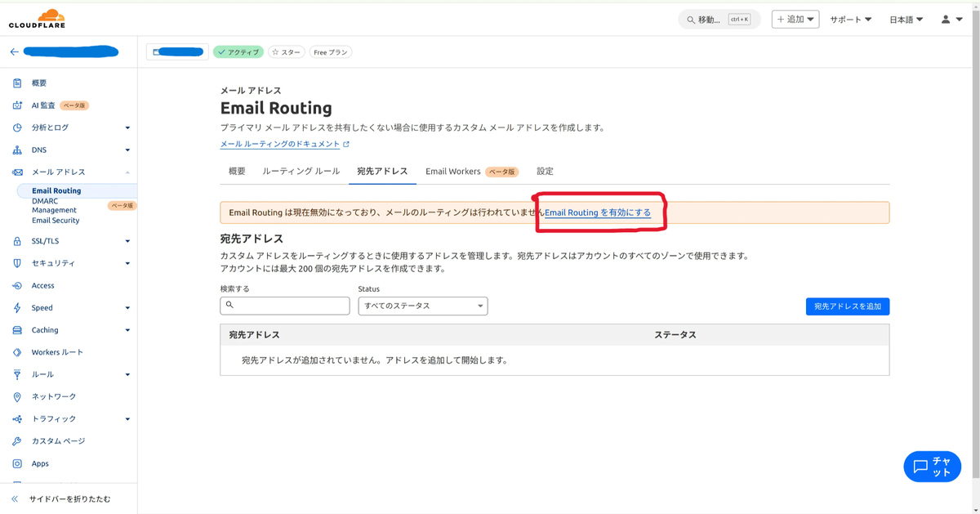The width and height of the screenshot is (980, 514).
Task: Click the Free プラン badge
Action: coord(331,52)
